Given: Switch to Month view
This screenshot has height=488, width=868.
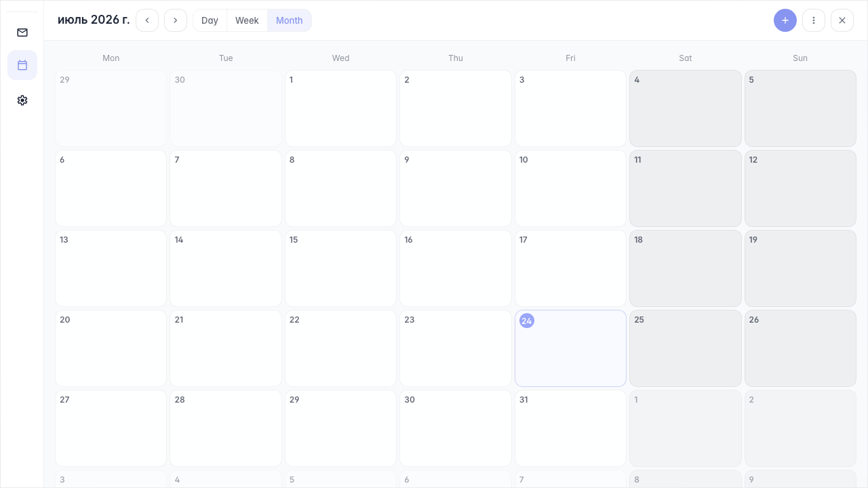Looking at the screenshot, I should pyautogui.click(x=290, y=20).
